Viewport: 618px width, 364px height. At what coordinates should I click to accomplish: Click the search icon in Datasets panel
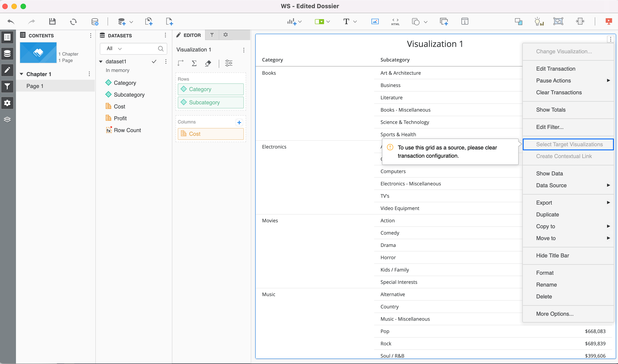tap(161, 49)
